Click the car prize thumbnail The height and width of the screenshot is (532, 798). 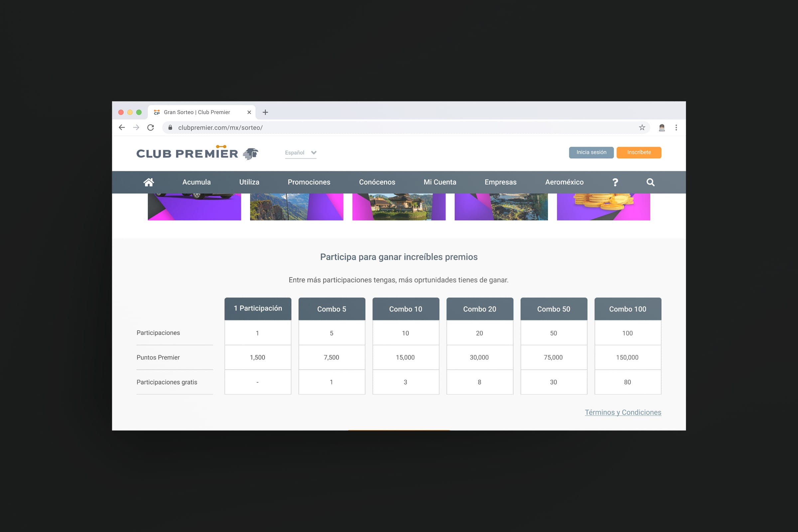tap(195, 206)
